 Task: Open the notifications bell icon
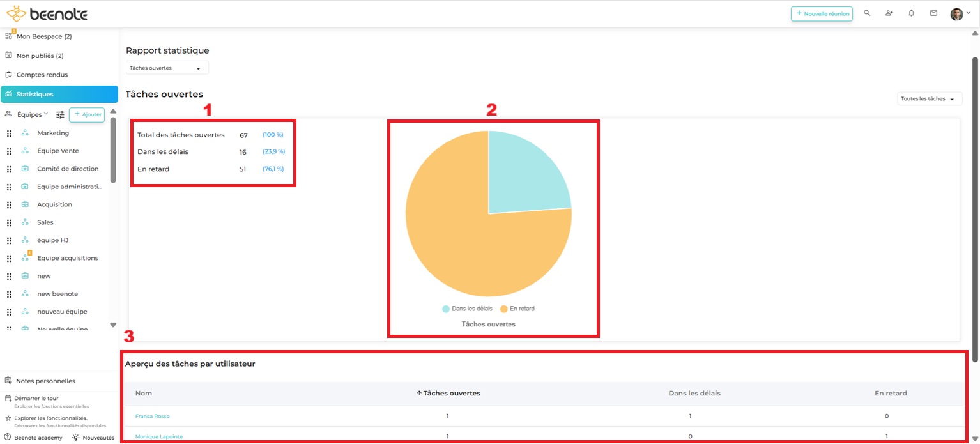[x=912, y=13]
